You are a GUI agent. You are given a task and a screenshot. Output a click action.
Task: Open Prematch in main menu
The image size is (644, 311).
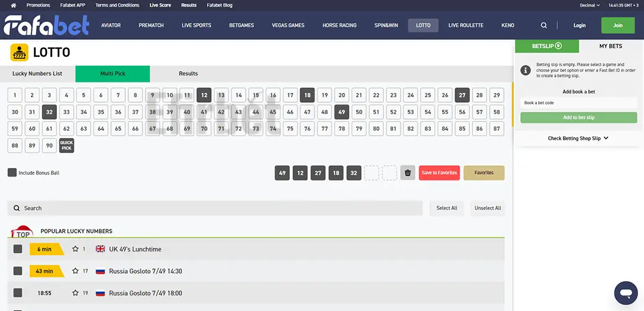coord(151,25)
